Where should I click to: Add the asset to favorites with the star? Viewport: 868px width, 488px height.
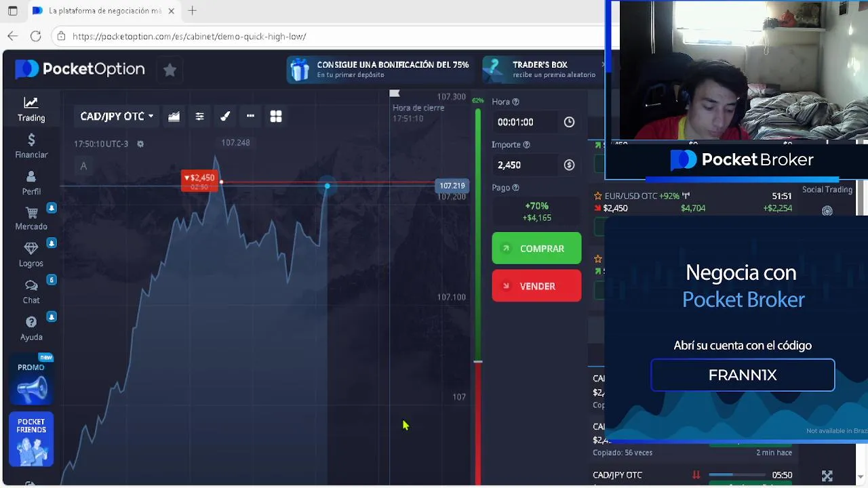170,70
